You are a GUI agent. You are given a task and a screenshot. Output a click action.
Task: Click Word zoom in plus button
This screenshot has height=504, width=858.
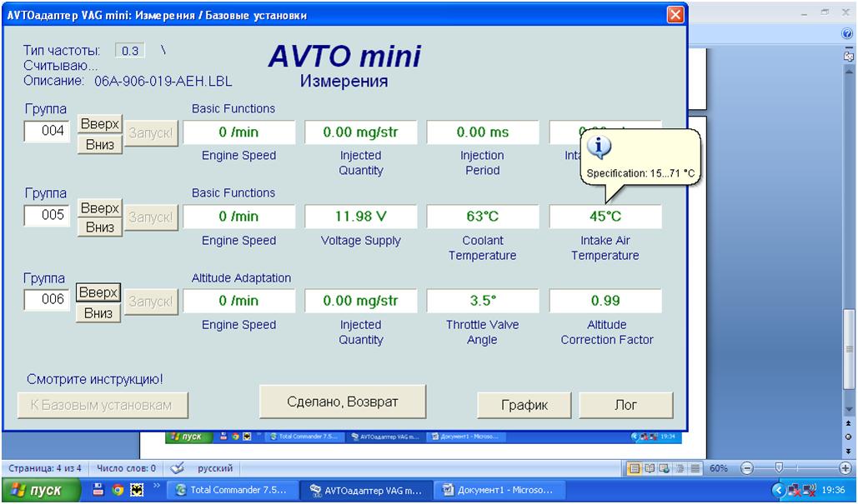(845, 468)
